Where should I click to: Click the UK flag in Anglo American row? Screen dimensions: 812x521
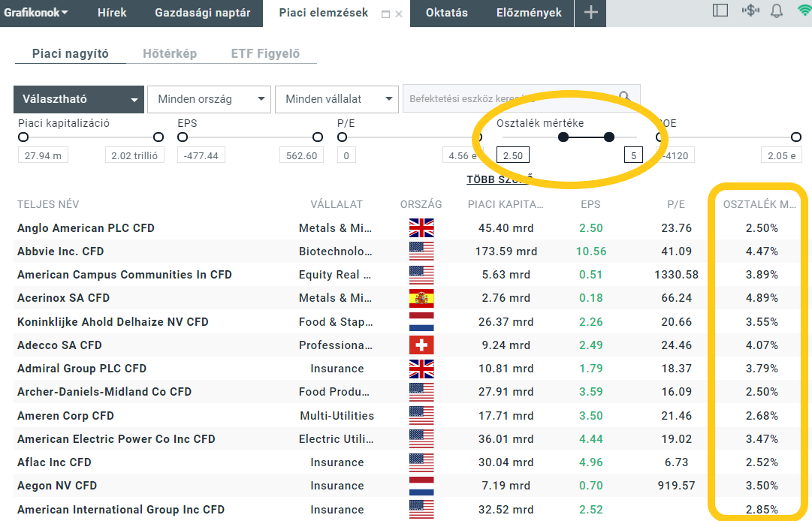pos(421,228)
